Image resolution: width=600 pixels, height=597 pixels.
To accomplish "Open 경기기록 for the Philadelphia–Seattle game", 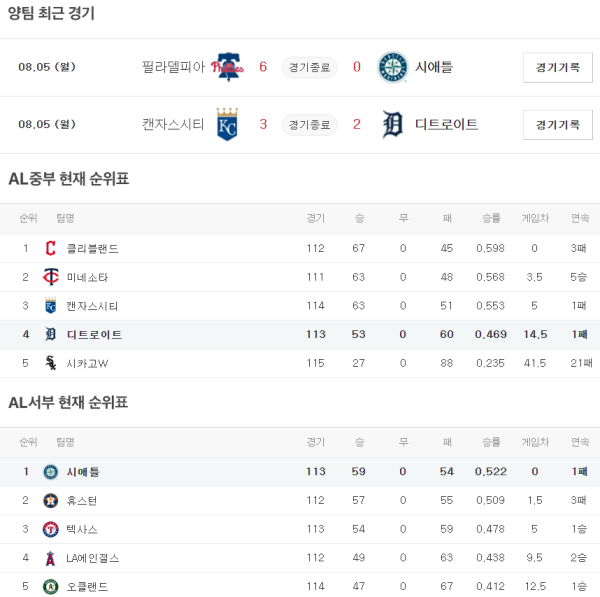I will point(557,67).
